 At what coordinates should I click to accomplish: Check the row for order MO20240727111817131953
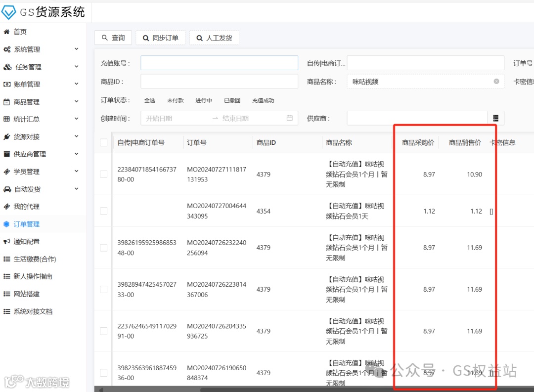pyautogui.click(x=103, y=174)
